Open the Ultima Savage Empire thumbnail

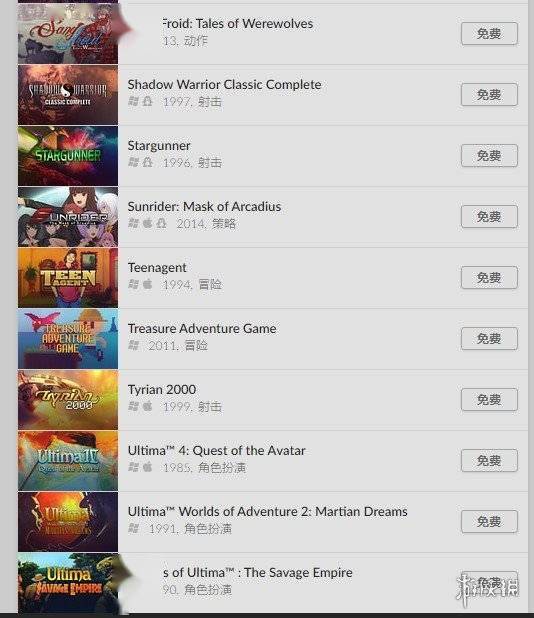coord(68,583)
